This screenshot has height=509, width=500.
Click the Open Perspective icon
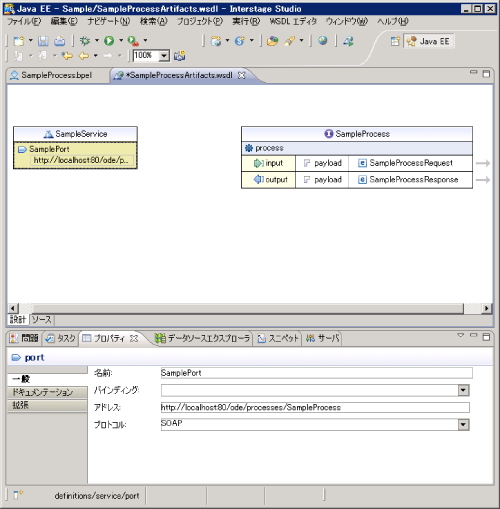point(395,41)
